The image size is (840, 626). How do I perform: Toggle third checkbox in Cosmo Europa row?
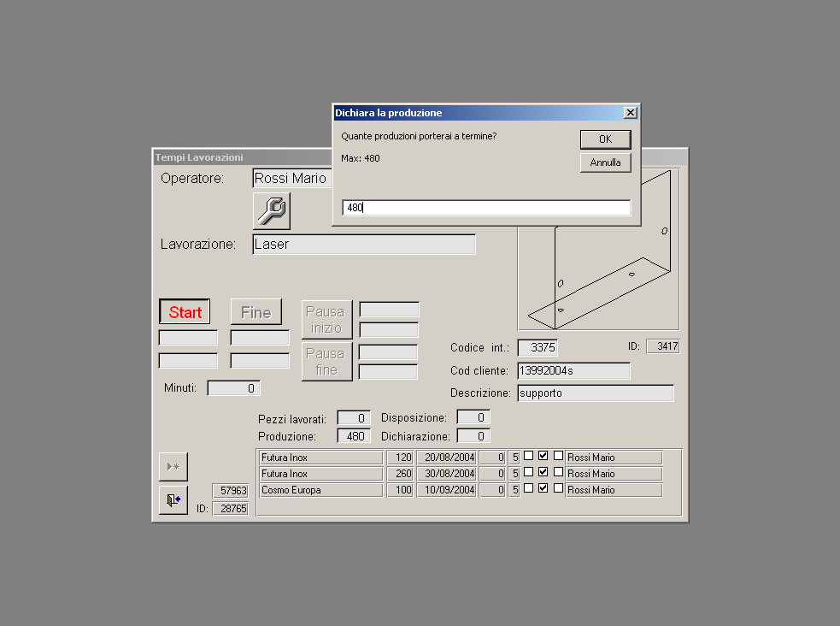click(x=558, y=488)
